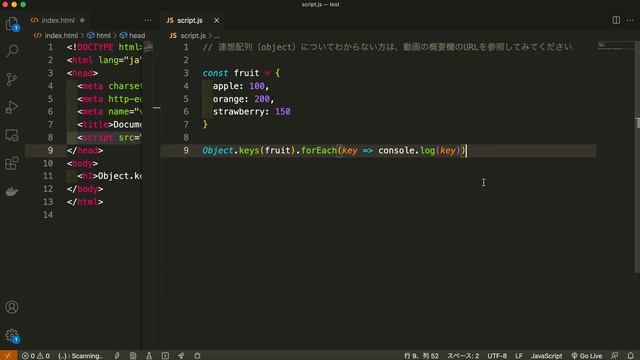Viewport: 640px width, 360px height.
Task: Change language mode JavaScript
Action: pyautogui.click(x=546, y=356)
